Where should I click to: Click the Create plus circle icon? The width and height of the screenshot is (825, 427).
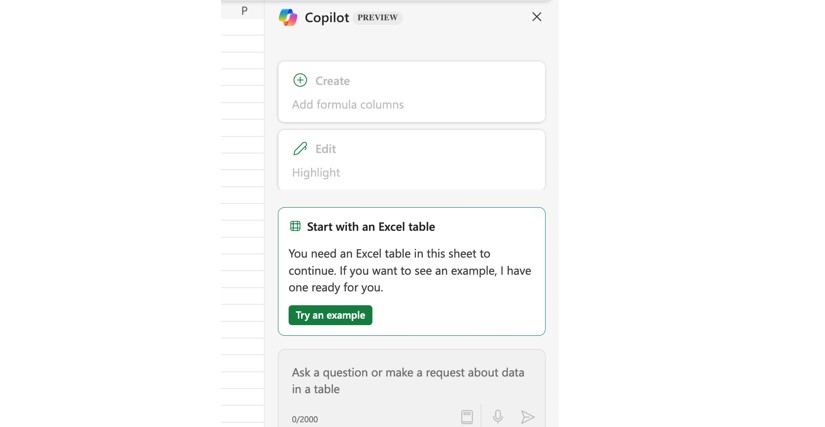[x=300, y=80]
